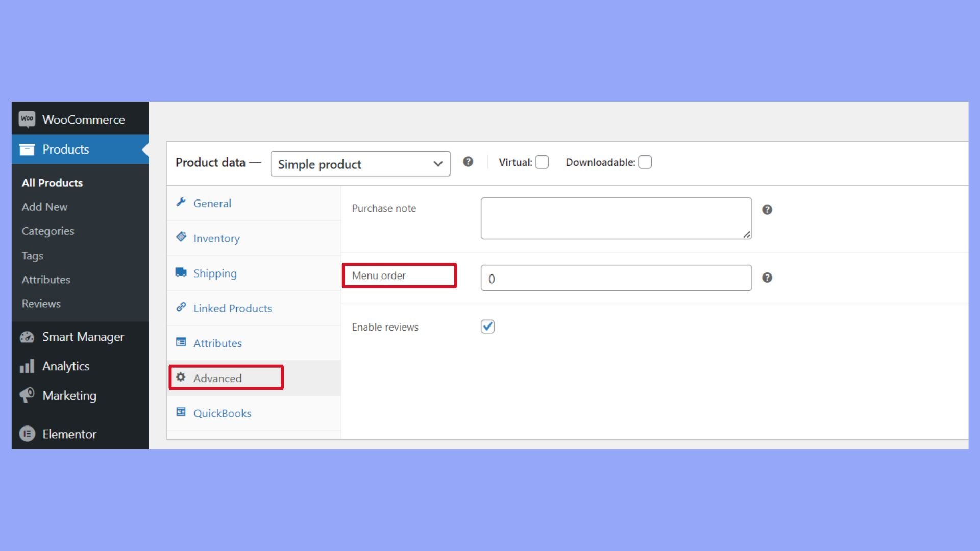Open the Analytics section
This screenshot has height=551, width=980.
[x=66, y=366]
